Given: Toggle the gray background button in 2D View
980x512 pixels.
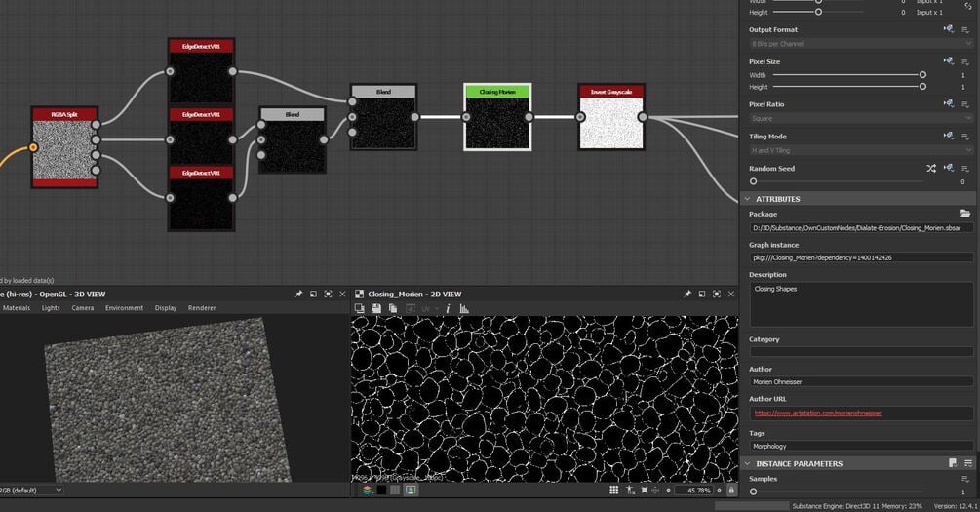Looking at the screenshot, I should coord(395,491).
